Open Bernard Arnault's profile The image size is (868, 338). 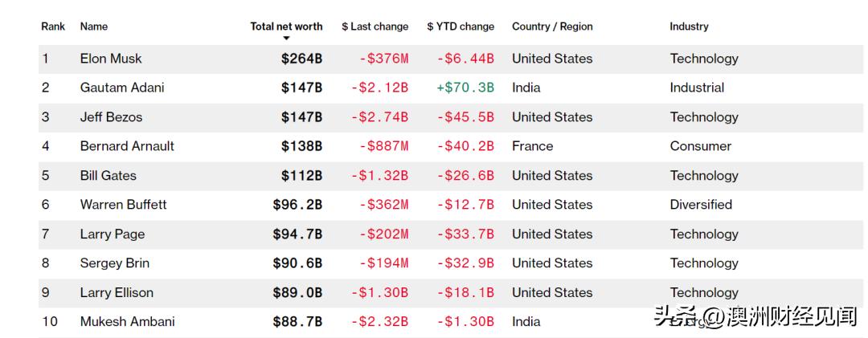click(x=127, y=146)
